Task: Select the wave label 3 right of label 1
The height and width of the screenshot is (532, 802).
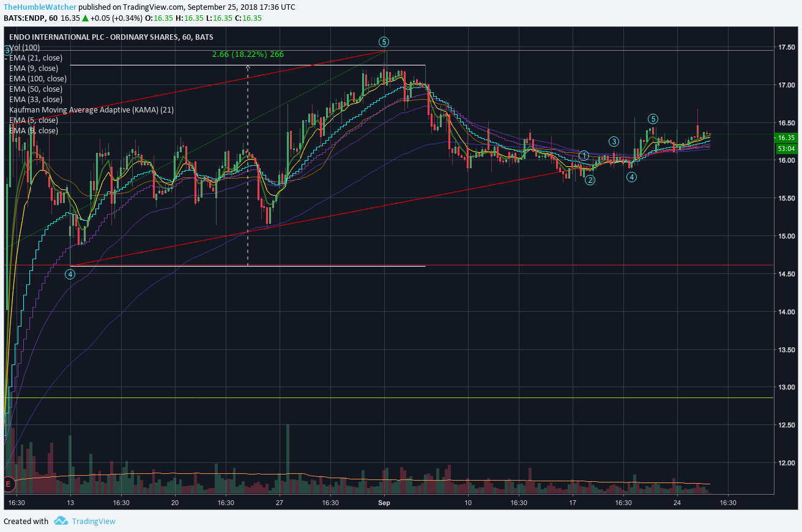Action: click(615, 141)
